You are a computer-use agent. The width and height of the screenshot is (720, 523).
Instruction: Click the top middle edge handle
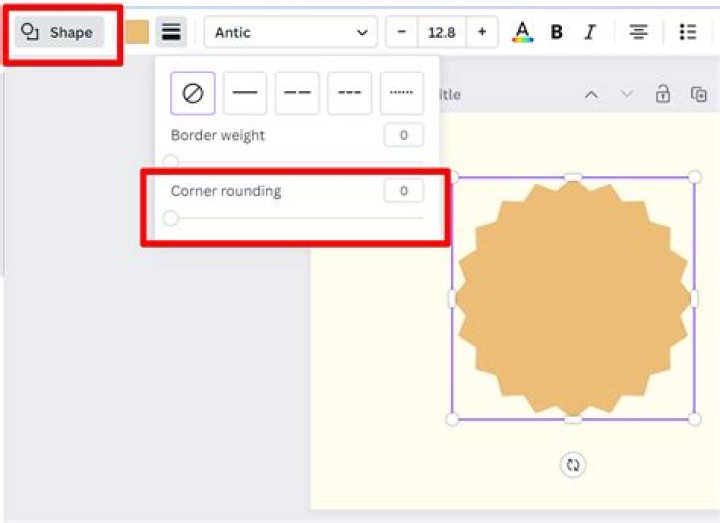(573, 177)
